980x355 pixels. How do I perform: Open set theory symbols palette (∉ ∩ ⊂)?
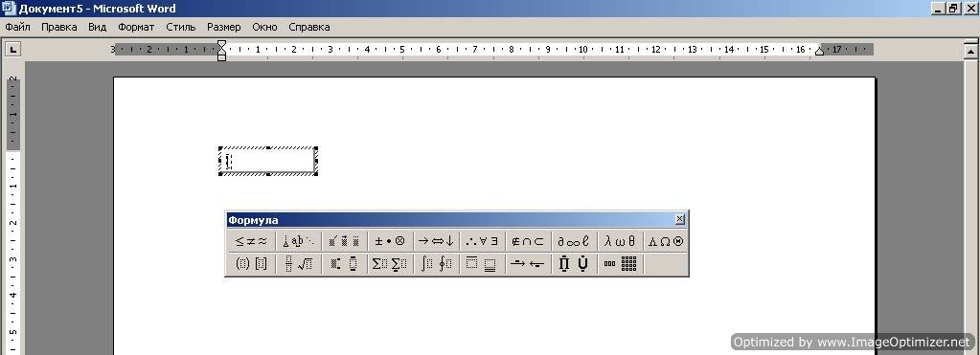528,241
